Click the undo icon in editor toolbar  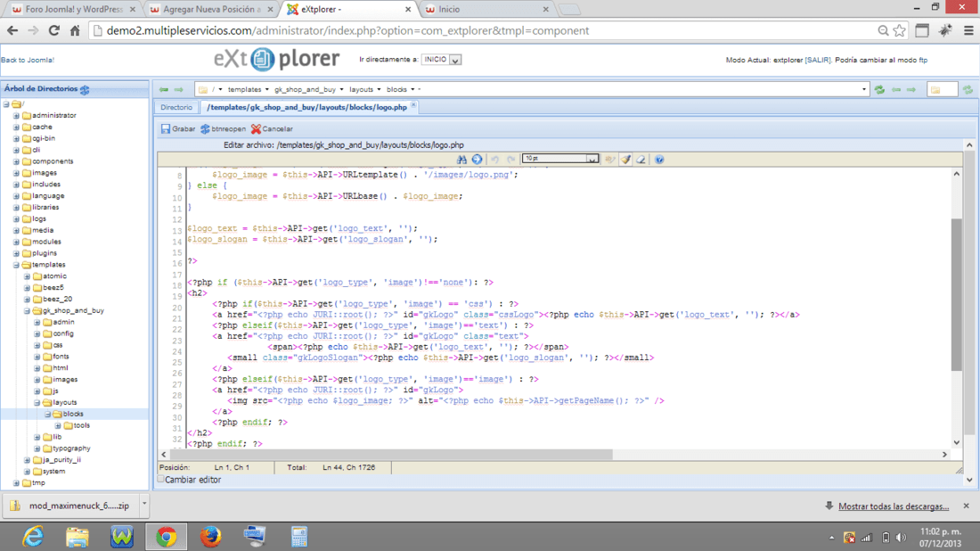pos(495,160)
